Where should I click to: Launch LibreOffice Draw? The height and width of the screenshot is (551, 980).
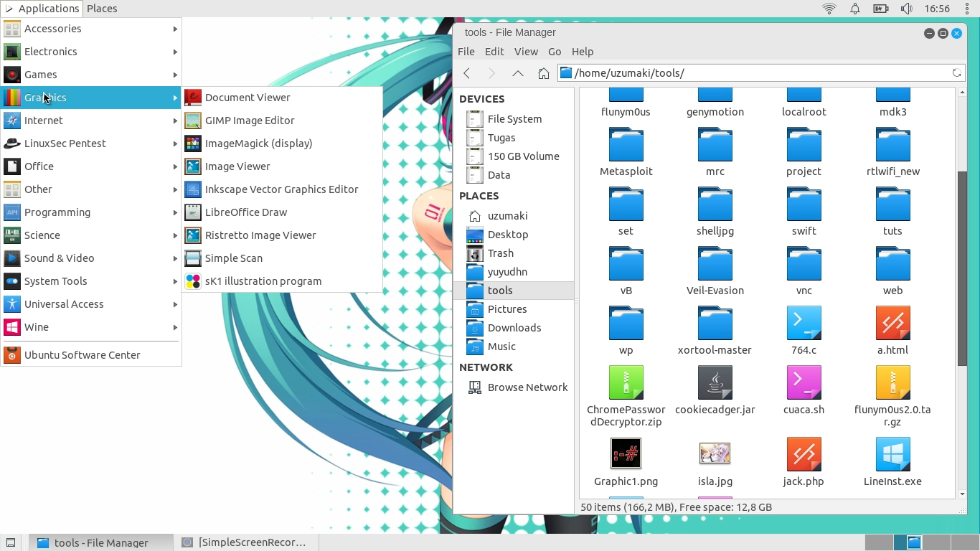point(282,212)
